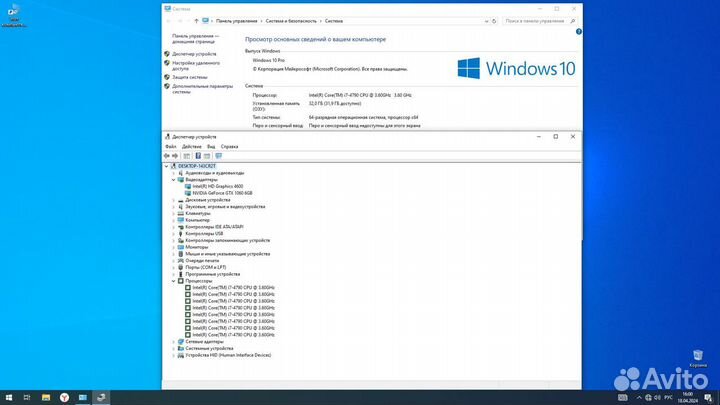Click the Up arrow in System window navigation
720x405 pixels.
tap(194, 19)
